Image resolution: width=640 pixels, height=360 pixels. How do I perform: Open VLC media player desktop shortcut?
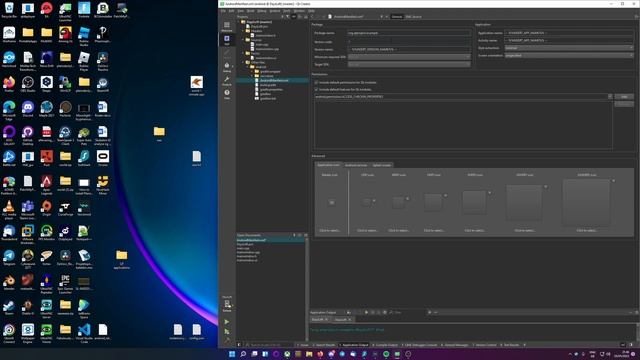(x=9, y=209)
